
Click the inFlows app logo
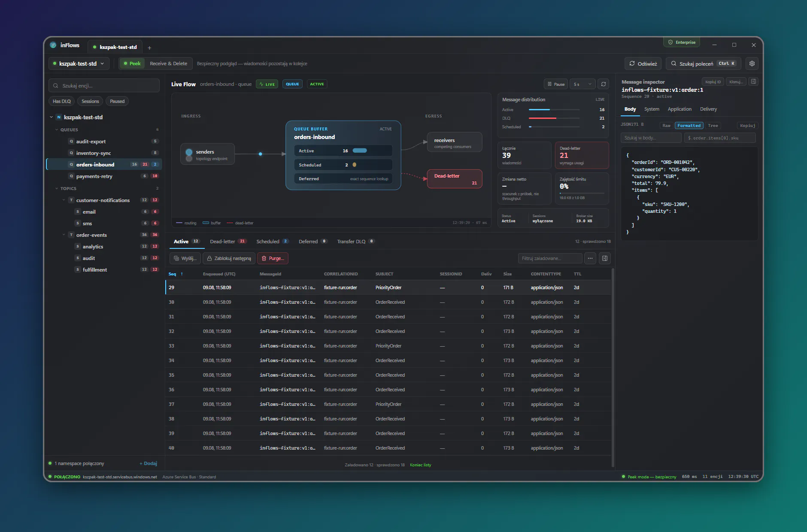tap(53, 45)
